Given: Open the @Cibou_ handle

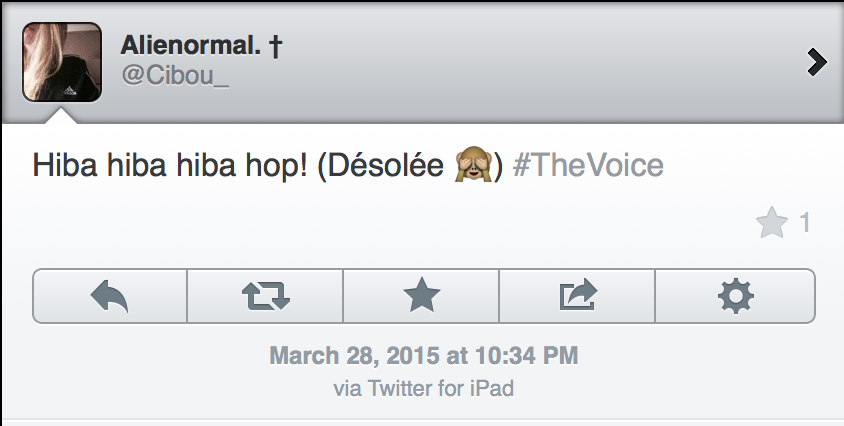Looking at the screenshot, I should 175,78.
